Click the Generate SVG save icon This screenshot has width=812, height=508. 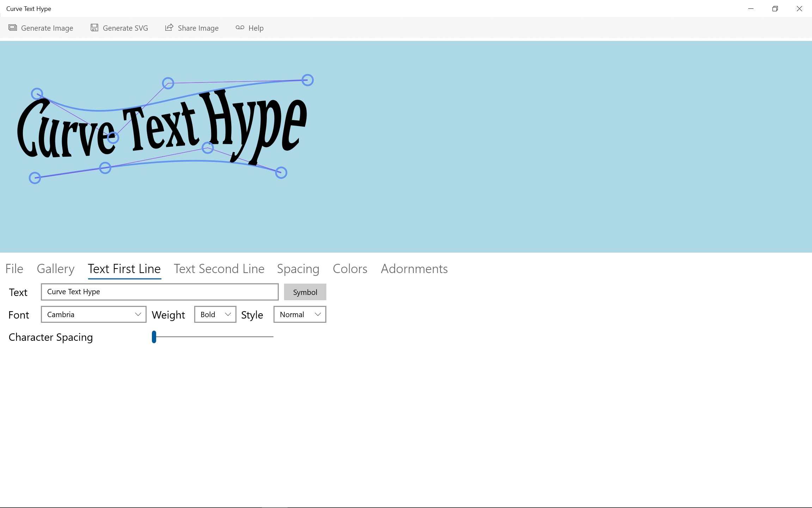coord(94,28)
